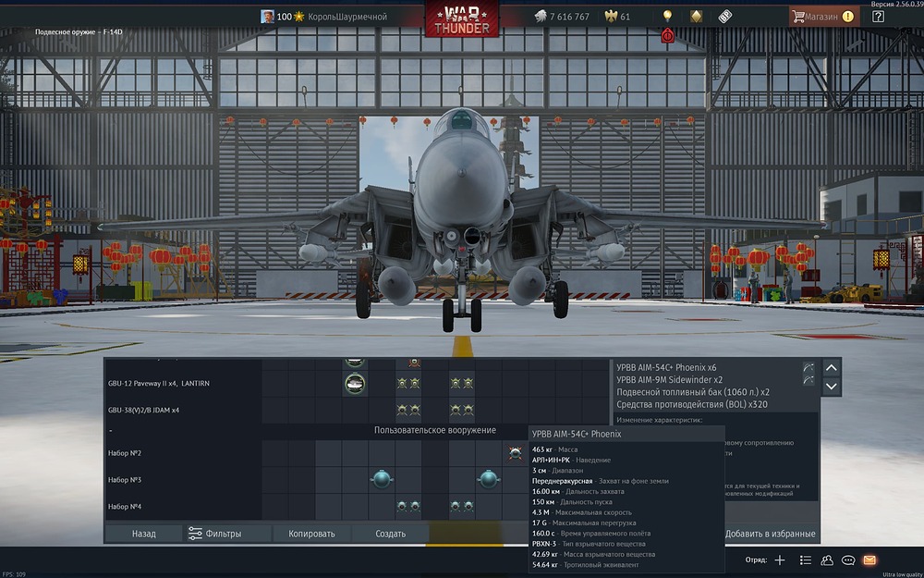Select the right fuel tank in Набор №3
Image resolution: width=924 pixels, height=578 pixels.
point(488,479)
